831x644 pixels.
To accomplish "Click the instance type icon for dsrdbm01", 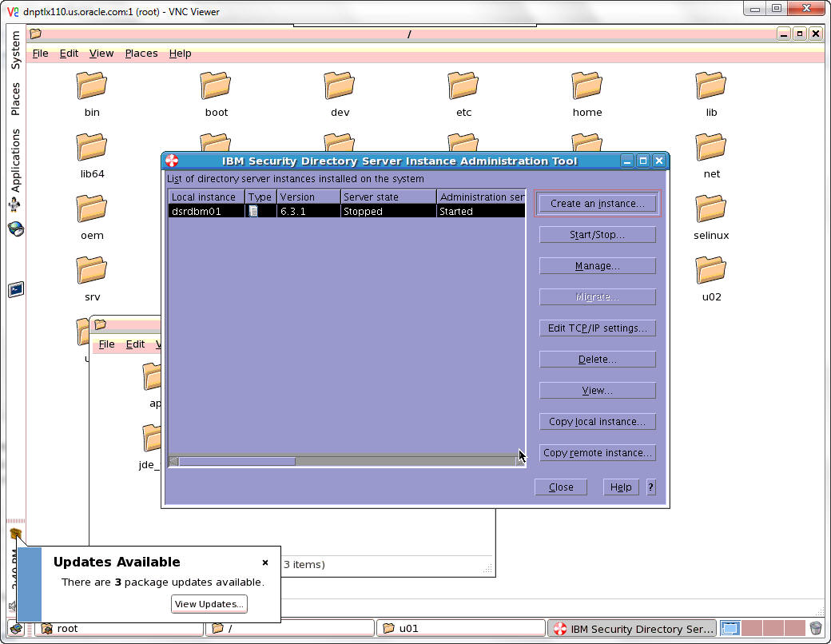I will (x=253, y=211).
